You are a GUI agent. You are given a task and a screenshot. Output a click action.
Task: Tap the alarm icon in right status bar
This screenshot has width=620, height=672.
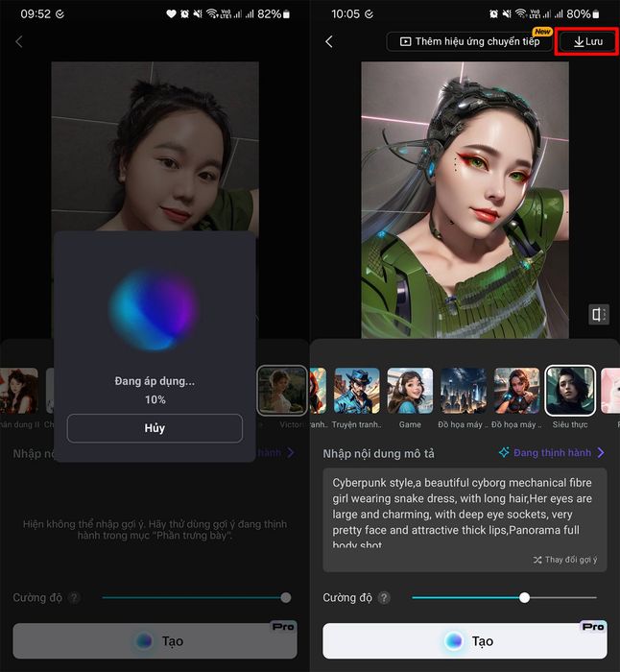pos(493,14)
